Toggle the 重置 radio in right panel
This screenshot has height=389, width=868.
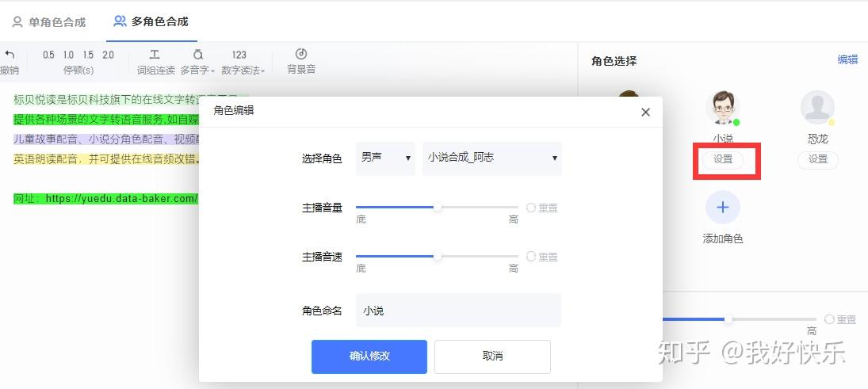[829, 319]
